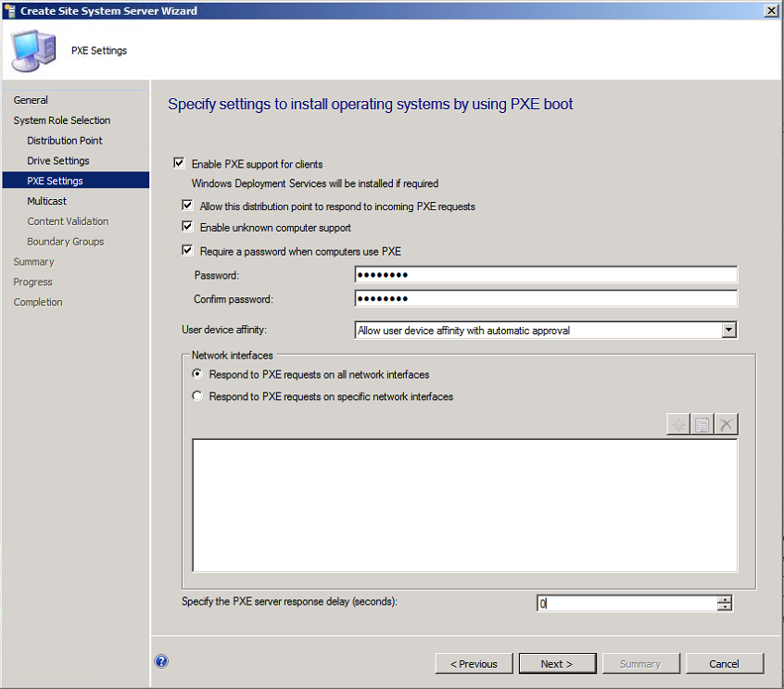Click the wizard title bar icon
784x689 pixels.
pos(9,10)
